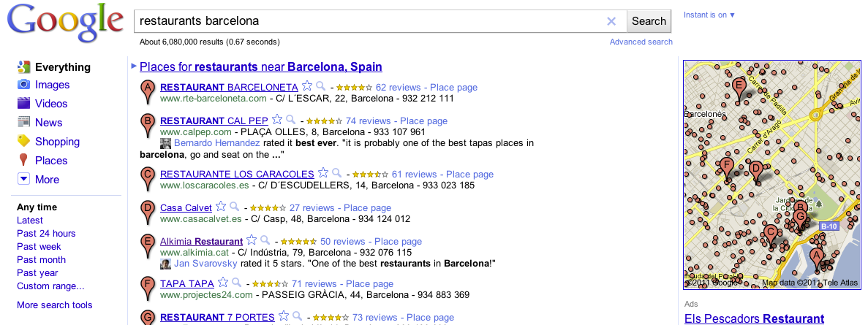Click map marker A beside Restaurant Barceloneta

coord(148,91)
